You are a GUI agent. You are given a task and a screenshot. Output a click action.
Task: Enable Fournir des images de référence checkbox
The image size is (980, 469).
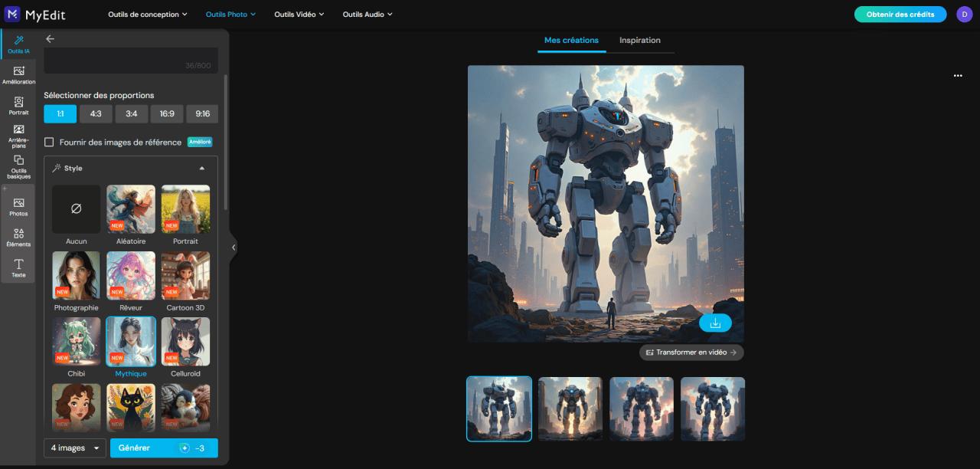click(49, 142)
